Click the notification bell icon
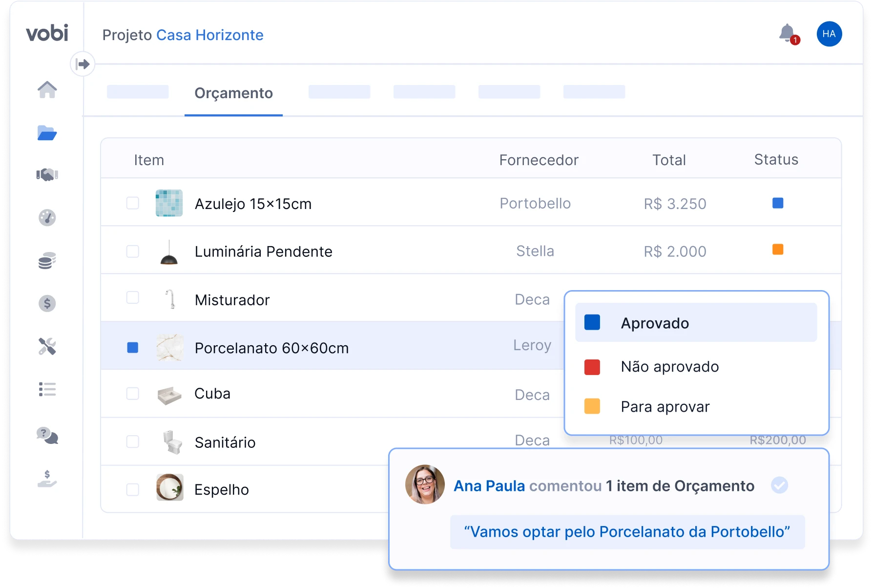Viewport: 872px width, 588px height. point(787,33)
